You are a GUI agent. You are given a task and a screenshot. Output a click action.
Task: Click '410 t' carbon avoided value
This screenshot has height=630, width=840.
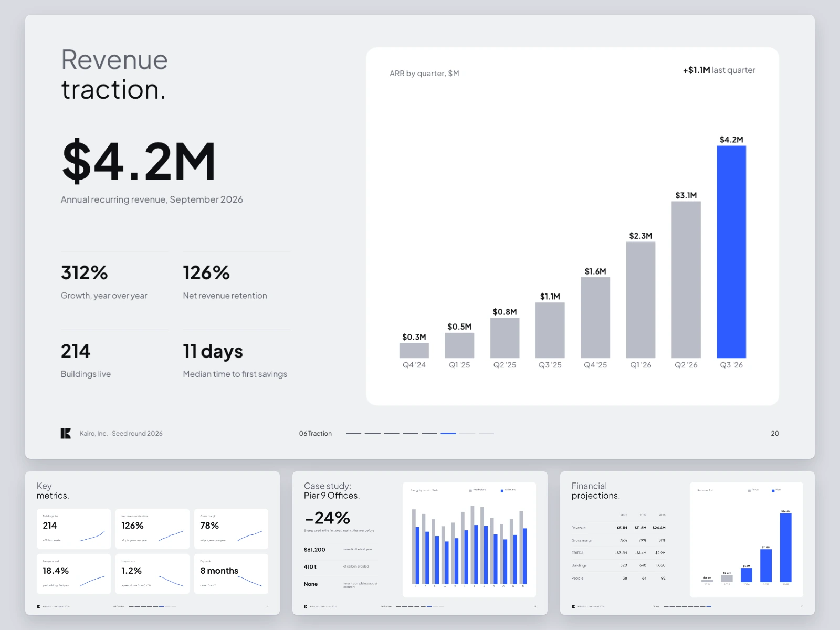point(310,567)
